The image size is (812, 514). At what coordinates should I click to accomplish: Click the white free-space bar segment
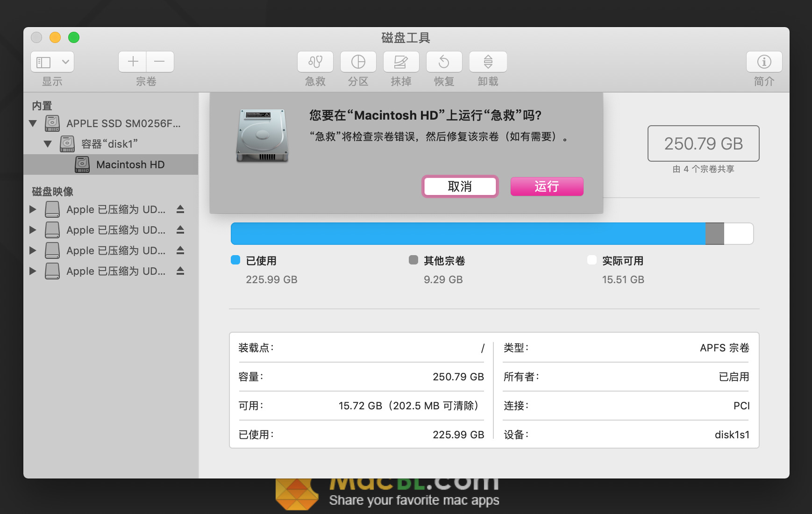point(739,234)
